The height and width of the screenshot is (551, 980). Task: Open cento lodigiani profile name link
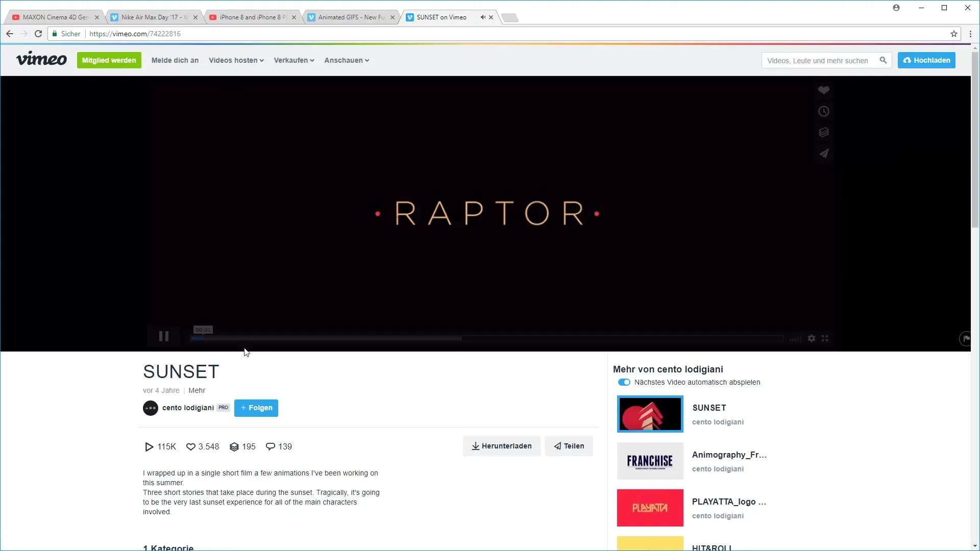click(188, 408)
